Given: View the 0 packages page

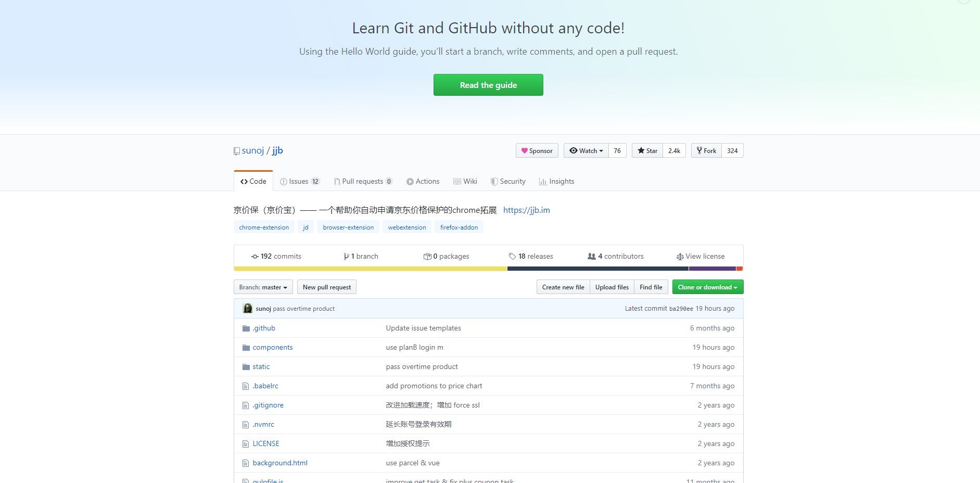Looking at the screenshot, I should click(446, 256).
